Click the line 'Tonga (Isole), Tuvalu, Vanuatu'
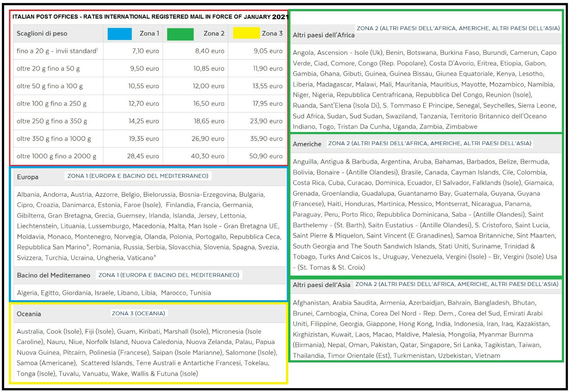 coord(107,374)
